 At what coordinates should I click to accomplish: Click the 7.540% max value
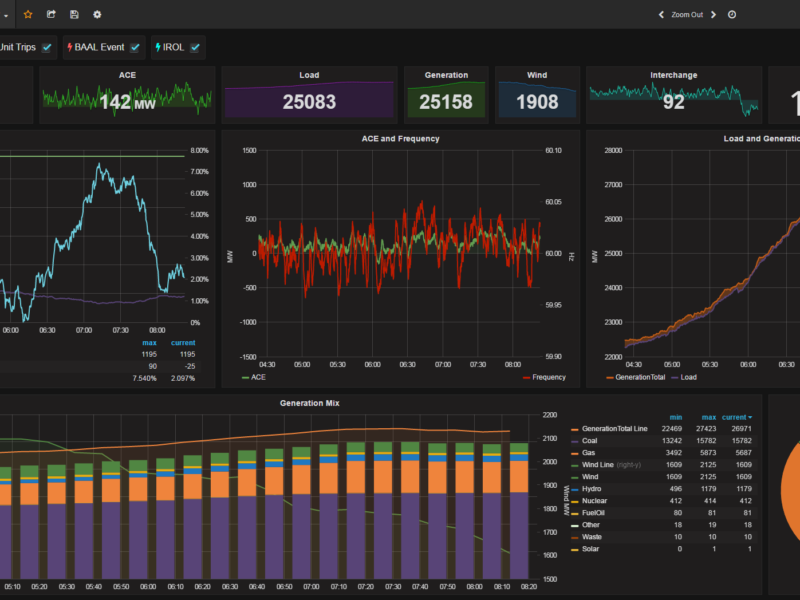pos(144,378)
